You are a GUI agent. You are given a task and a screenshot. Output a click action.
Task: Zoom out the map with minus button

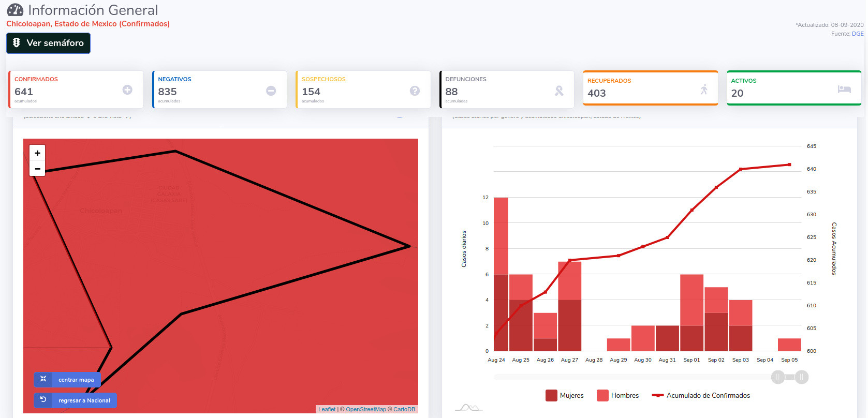(37, 169)
